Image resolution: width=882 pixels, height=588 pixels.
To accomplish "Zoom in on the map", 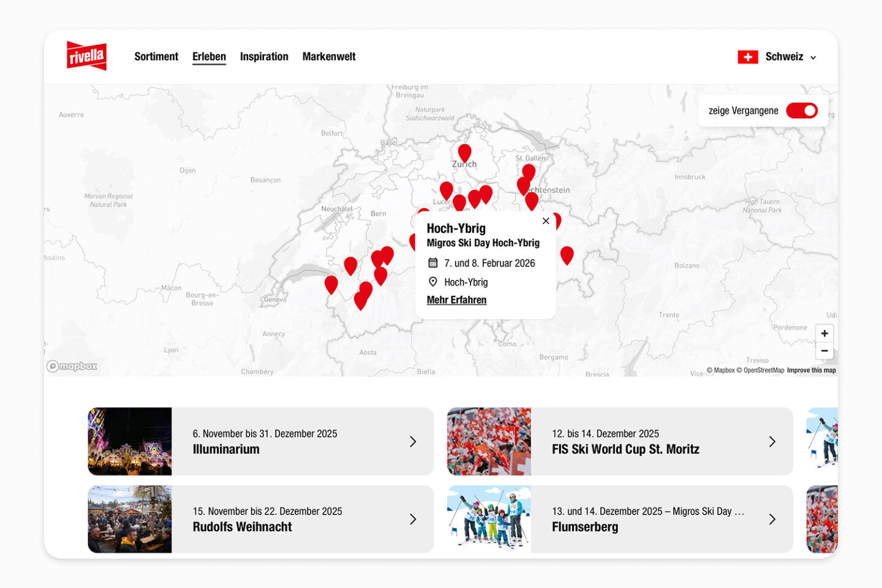I will [x=824, y=333].
